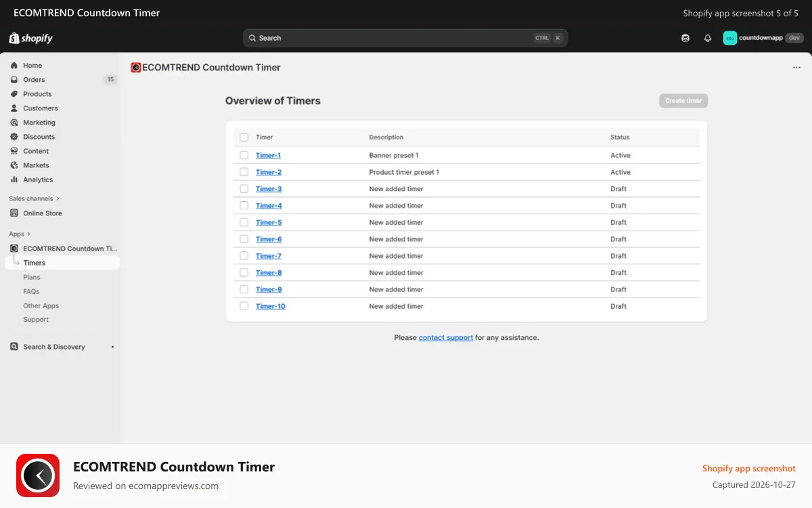Check the Timer-10 row checkbox
The image size is (812, 508).
(x=244, y=306)
